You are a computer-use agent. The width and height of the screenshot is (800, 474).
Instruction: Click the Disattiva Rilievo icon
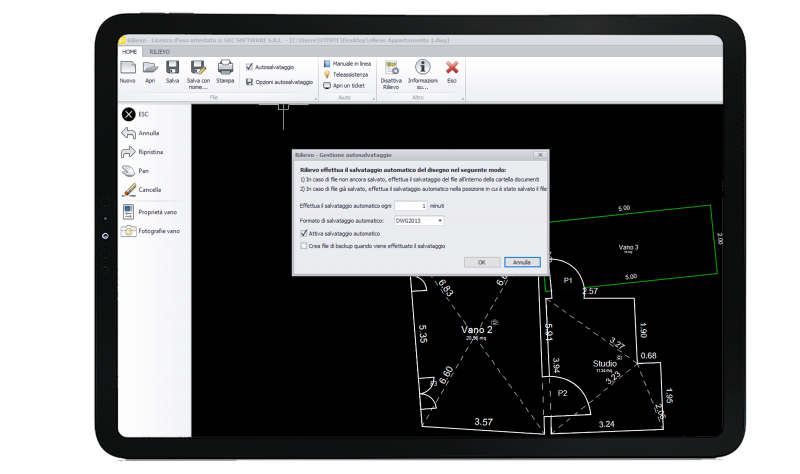[x=391, y=68]
